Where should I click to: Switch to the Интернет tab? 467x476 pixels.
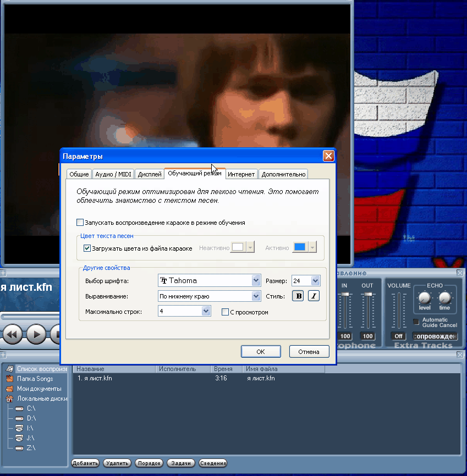click(241, 174)
